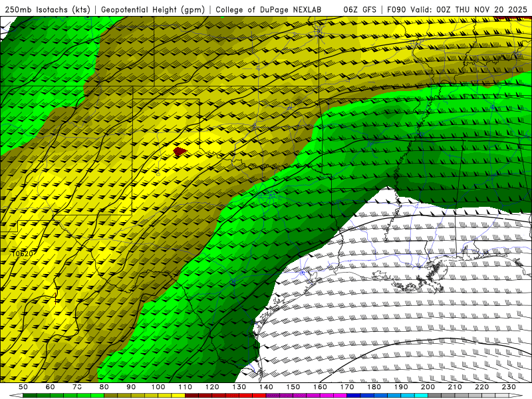Click the legend value 120

212,387
